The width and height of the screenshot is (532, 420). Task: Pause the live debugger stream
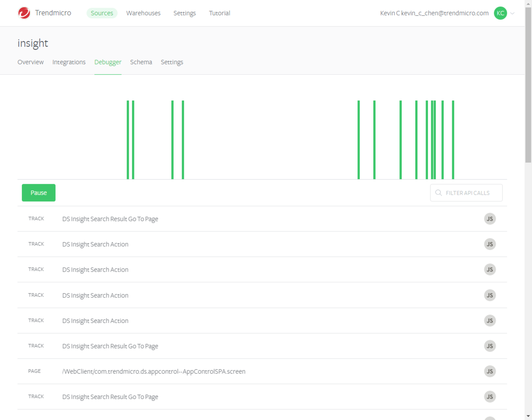click(x=39, y=193)
